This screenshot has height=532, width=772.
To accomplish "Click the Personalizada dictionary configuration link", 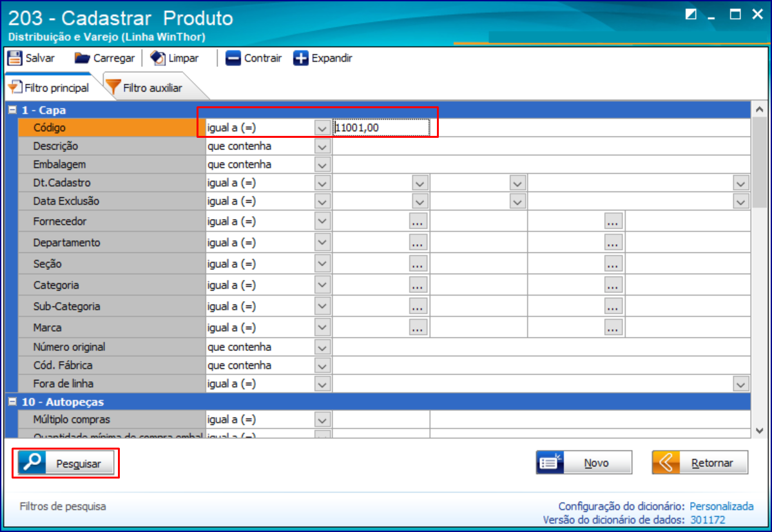I will [x=721, y=506].
